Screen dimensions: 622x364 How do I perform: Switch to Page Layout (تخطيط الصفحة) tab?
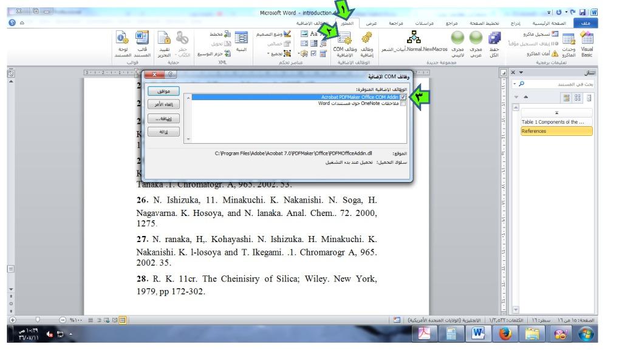coord(484,24)
